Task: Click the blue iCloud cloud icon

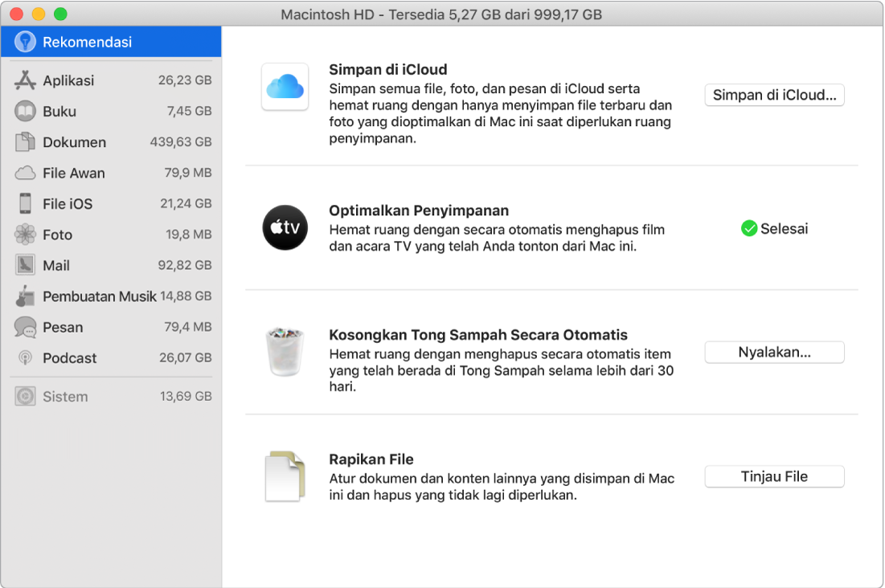Action: coord(285,87)
